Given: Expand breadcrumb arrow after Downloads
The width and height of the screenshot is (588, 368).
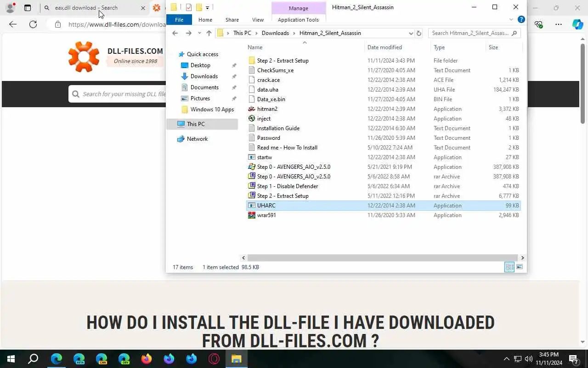Looking at the screenshot, I should (x=294, y=33).
